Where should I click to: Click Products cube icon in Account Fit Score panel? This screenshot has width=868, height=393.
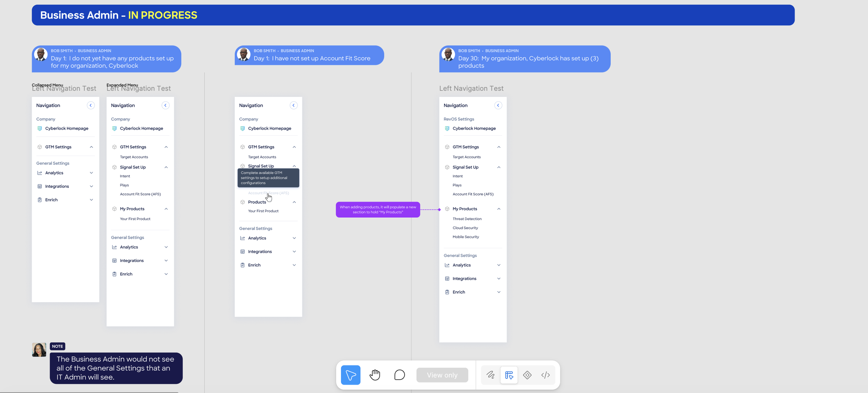tap(242, 202)
